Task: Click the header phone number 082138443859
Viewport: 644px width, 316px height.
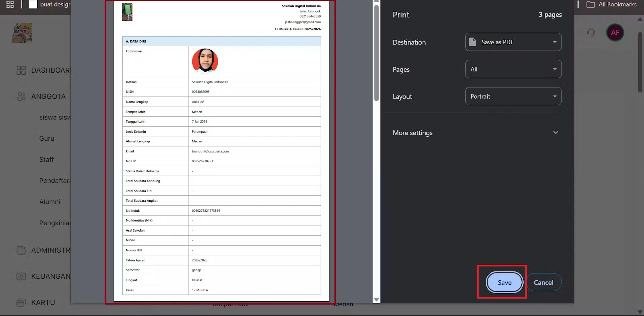Action: pyautogui.click(x=310, y=16)
